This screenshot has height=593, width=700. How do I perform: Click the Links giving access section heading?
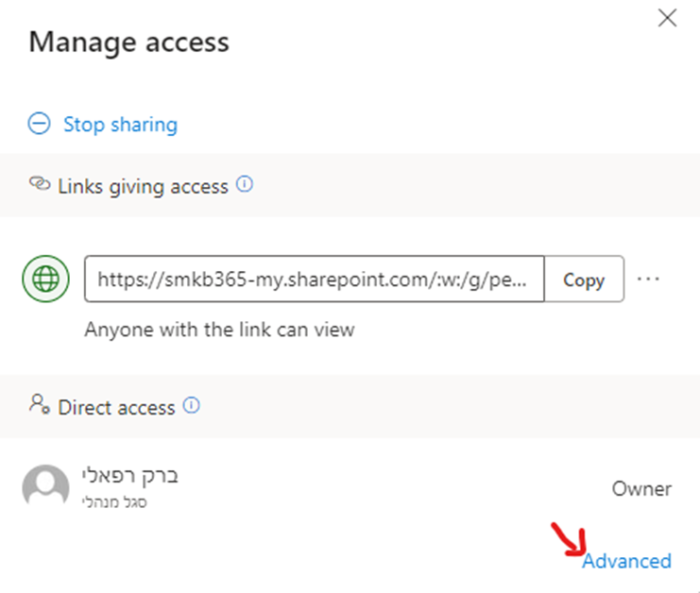coord(143,187)
